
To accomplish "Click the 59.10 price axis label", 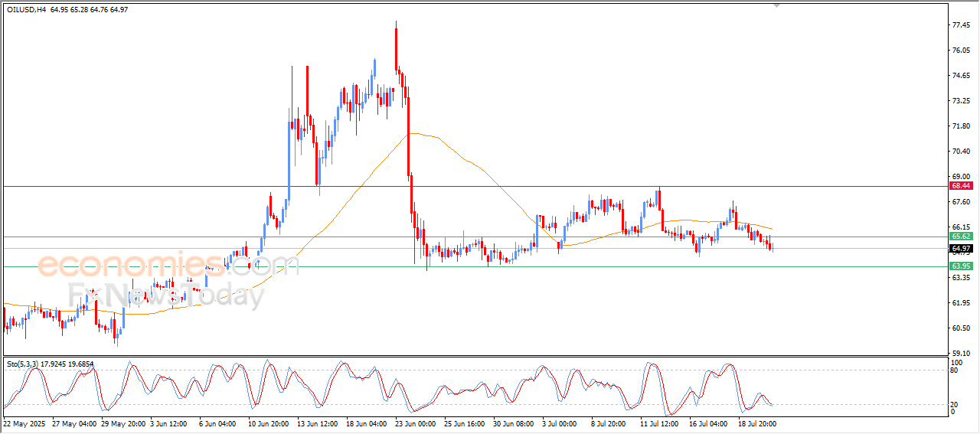I will [961, 354].
